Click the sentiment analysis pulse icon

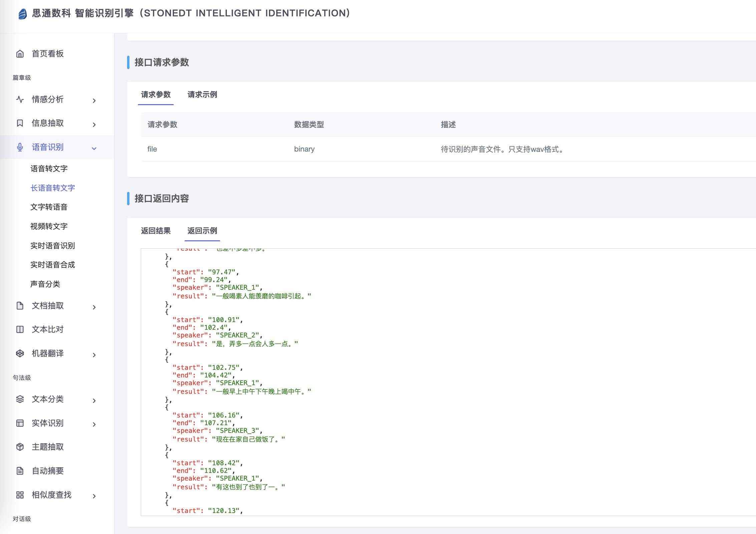tap(20, 99)
